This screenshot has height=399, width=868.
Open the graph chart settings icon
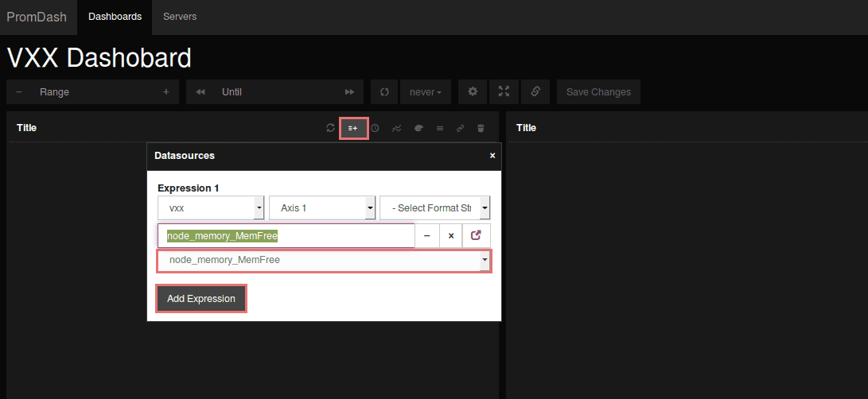tap(396, 128)
